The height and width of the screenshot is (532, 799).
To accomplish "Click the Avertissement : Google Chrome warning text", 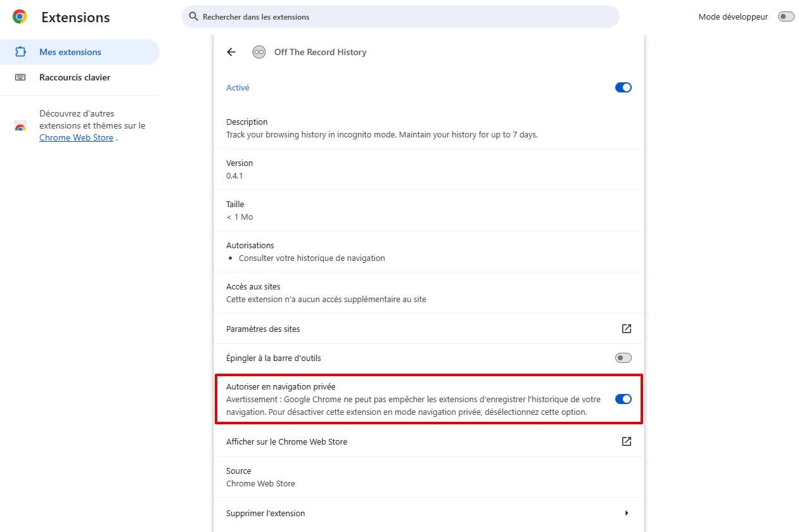I will coord(413,405).
